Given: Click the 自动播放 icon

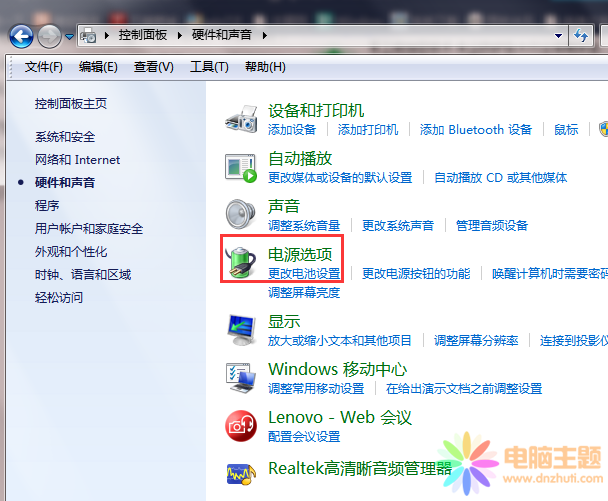Looking at the screenshot, I should [x=241, y=167].
